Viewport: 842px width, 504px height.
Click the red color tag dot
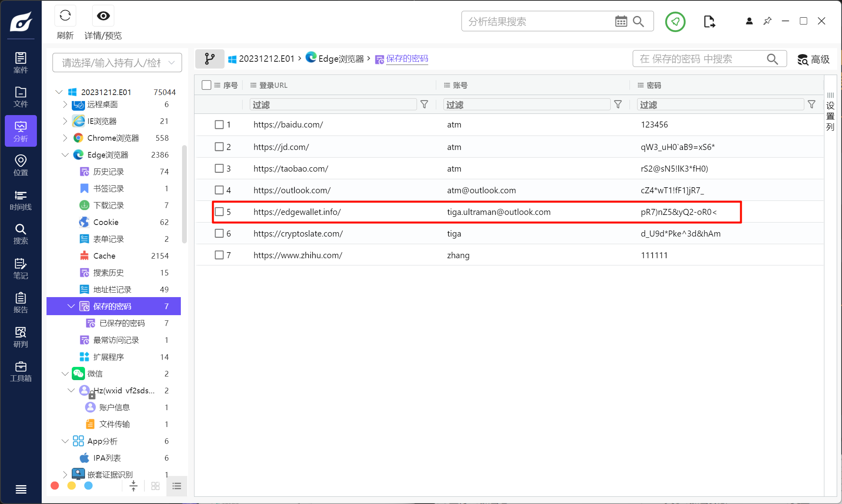tap(55, 486)
